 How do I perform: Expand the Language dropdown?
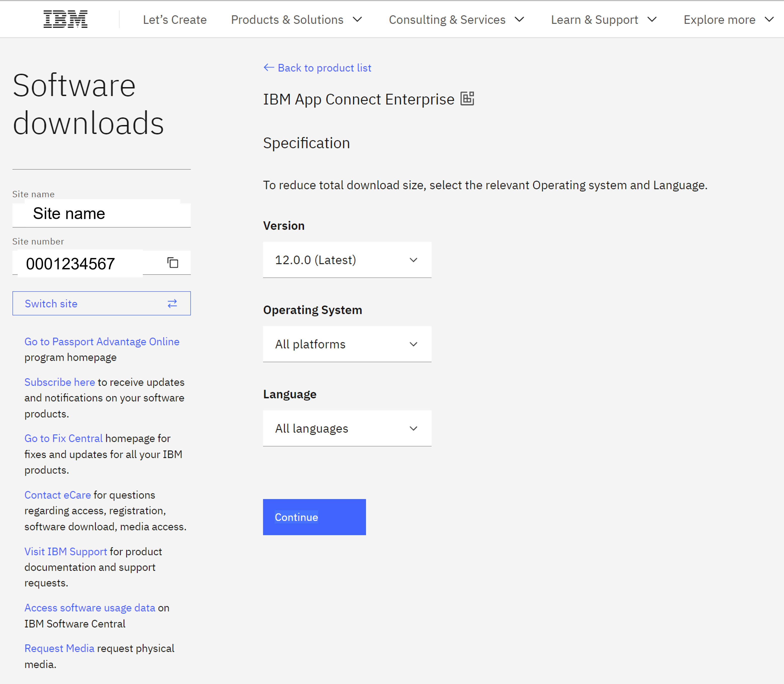tap(347, 429)
